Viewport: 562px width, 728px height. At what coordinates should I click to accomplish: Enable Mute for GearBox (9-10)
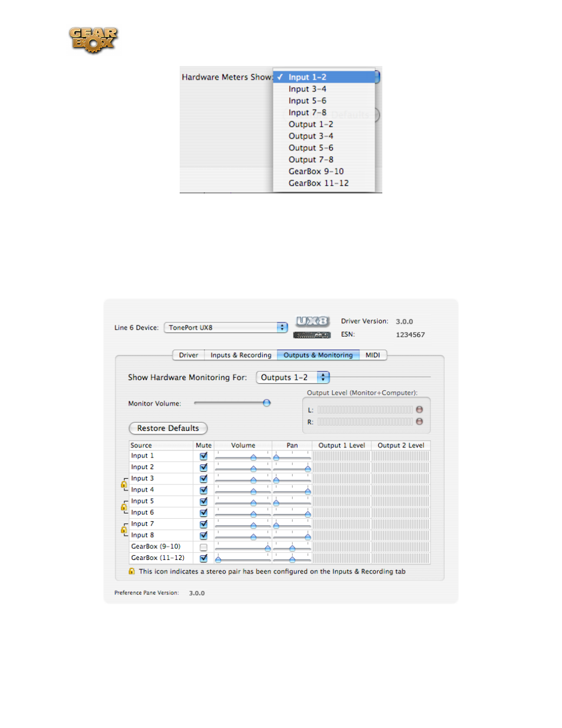[203, 547]
